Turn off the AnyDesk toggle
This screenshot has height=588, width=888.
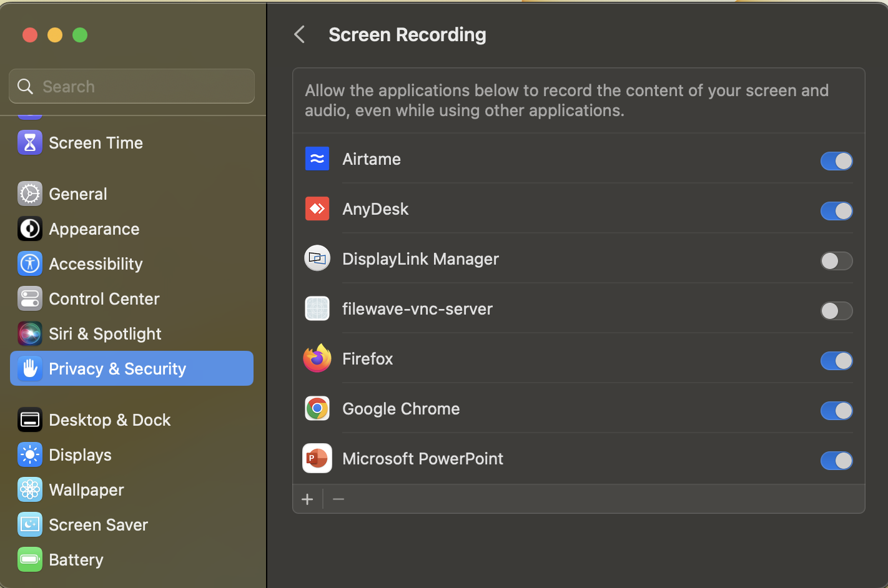tap(836, 211)
